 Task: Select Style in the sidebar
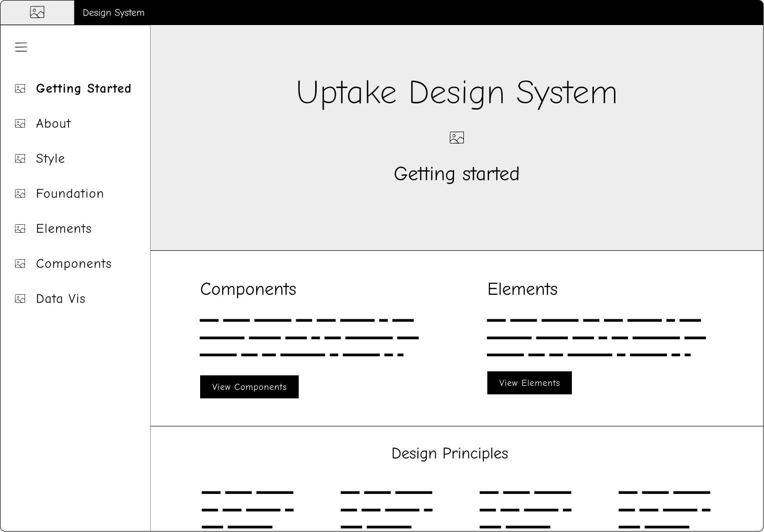click(x=51, y=159)
